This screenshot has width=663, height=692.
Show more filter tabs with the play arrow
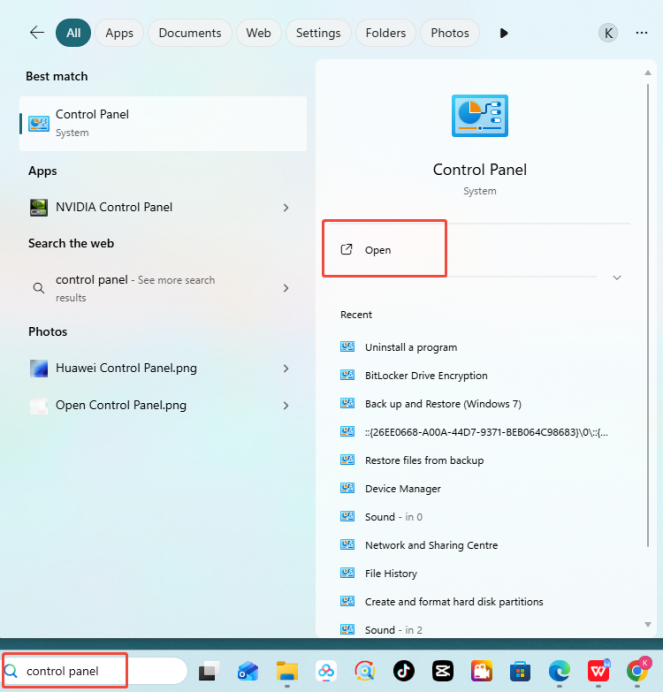point(504,33)
